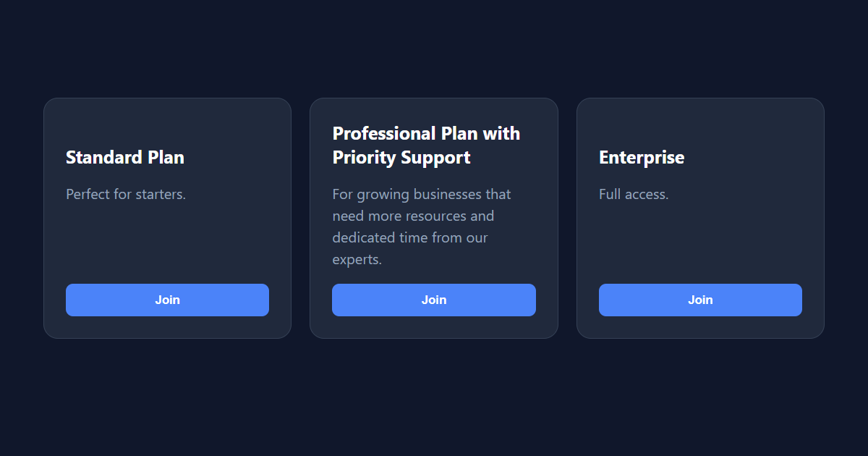
Task: Click Join button on Standard Plan card
Action: 167,300
